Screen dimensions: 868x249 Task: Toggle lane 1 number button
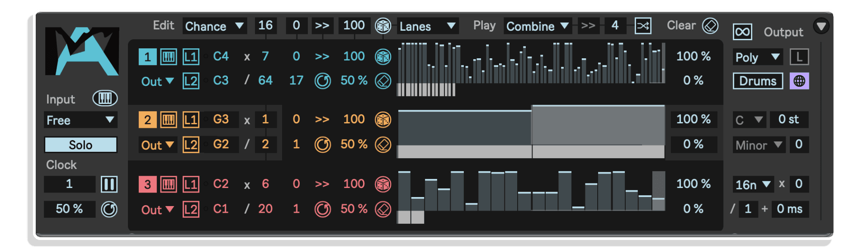click(x=147, y=56)
